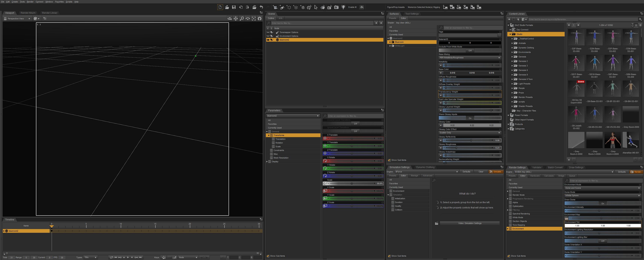This screenshot has width=644, height=260.
Task: Click the Undo arrow icon
Action: click(x=261, y=7)
